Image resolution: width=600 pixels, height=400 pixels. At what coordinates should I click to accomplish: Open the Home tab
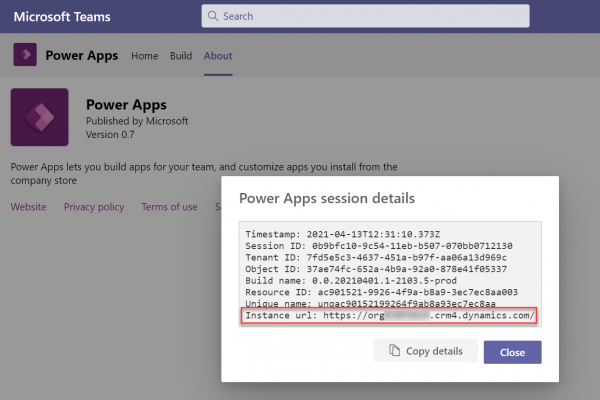(145, 56)
